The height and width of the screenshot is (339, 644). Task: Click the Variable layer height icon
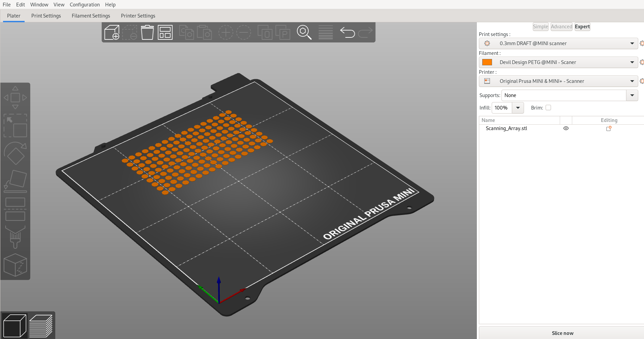pos(325,32)
